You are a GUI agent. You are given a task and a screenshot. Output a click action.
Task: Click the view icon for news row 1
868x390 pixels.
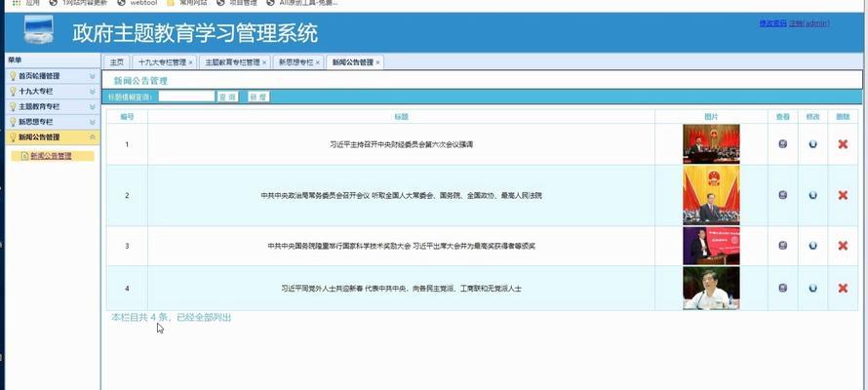coord(782,144)
